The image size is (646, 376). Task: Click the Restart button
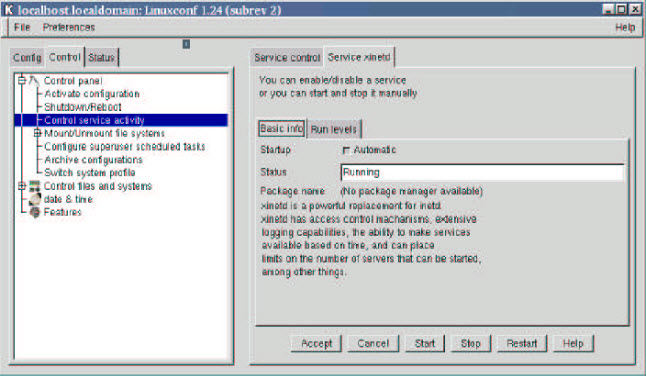coord(522,343)
